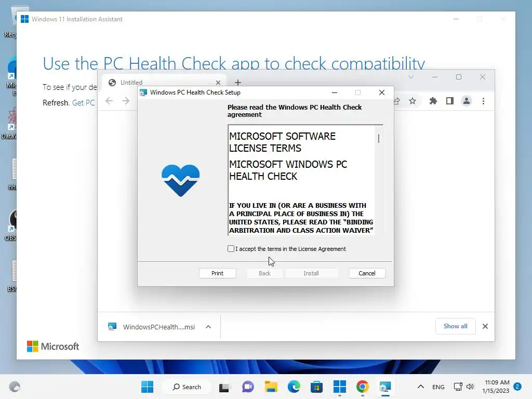Open the Windows Start menu

(147, 387)
